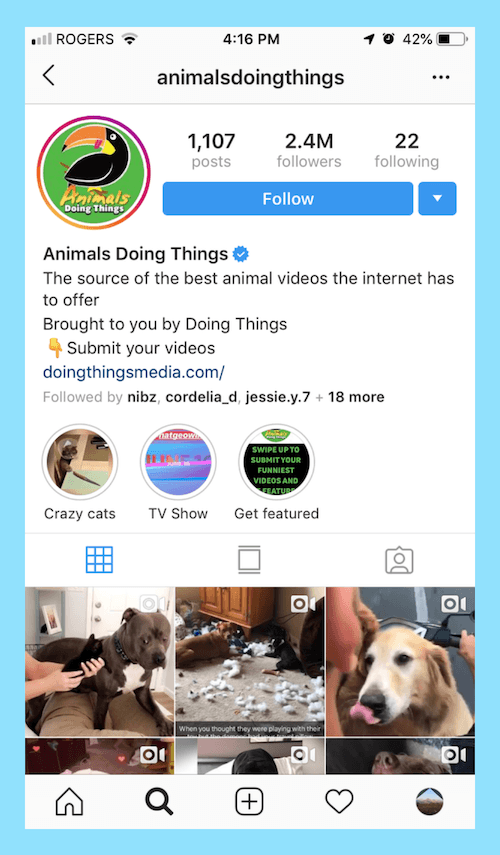
Task: Open the 2.4M followers list
Action: pos(309,150)
